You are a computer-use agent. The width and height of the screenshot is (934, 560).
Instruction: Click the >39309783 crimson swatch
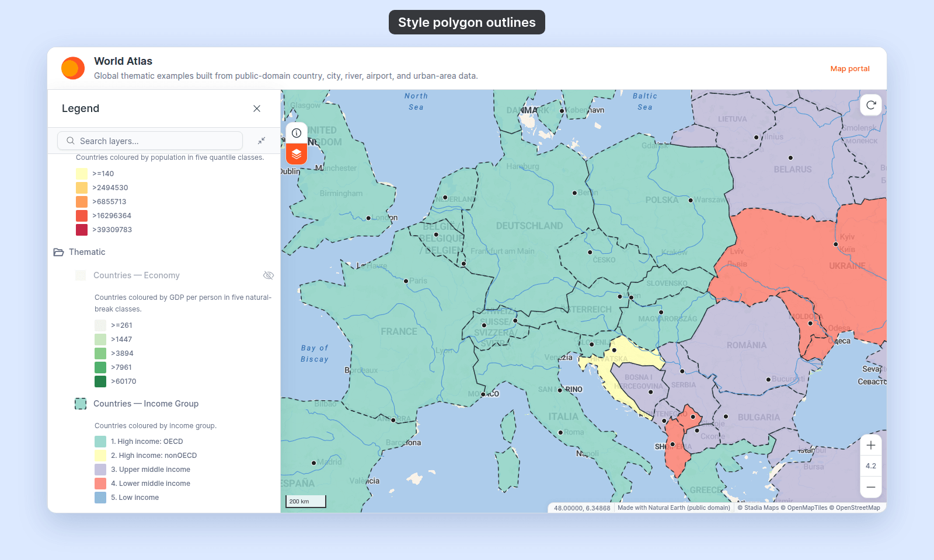[82, 230]
